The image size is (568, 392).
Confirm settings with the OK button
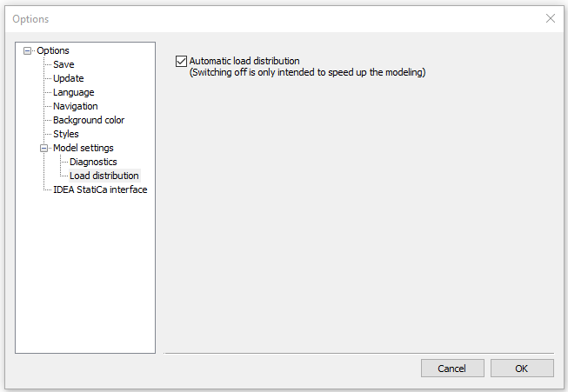522,369
